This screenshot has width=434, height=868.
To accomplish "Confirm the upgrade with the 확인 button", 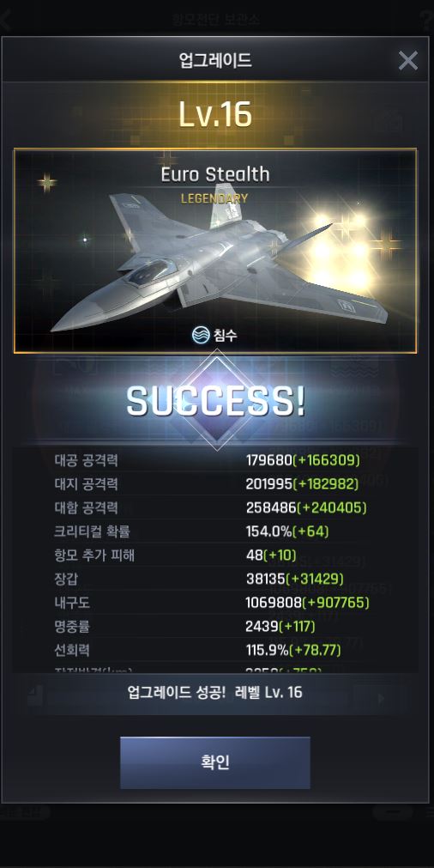I will pyautogui.click(x=215, y=762).
